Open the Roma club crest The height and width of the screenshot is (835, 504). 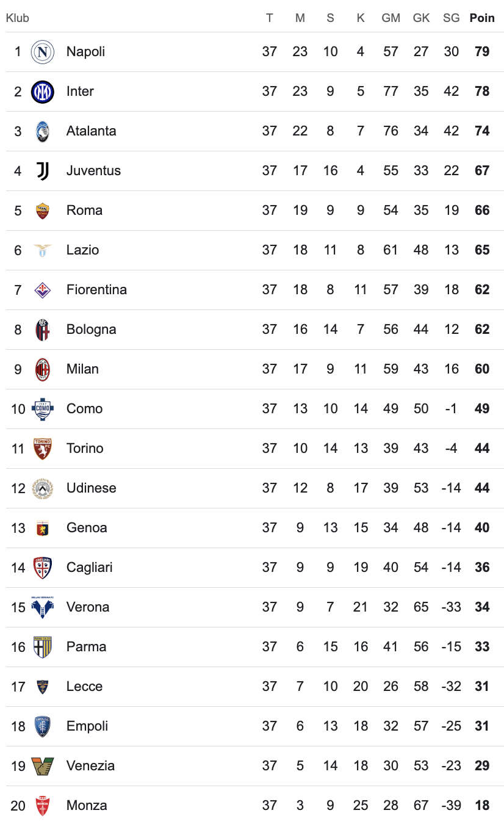click(43, 211)
